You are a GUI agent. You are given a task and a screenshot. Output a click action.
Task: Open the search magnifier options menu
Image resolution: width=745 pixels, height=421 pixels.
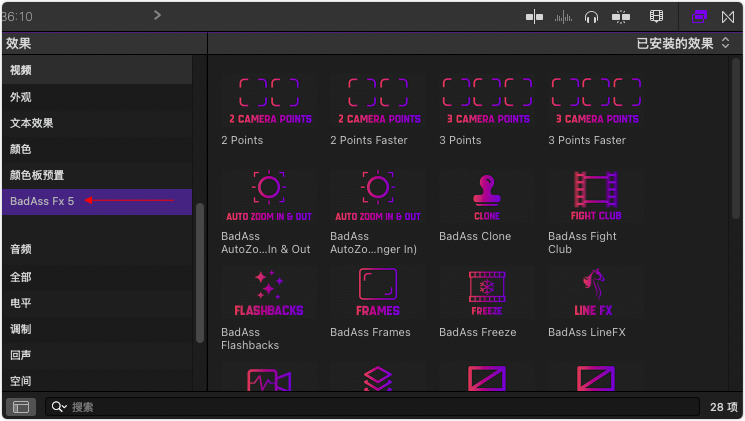(x=59, y=407)
